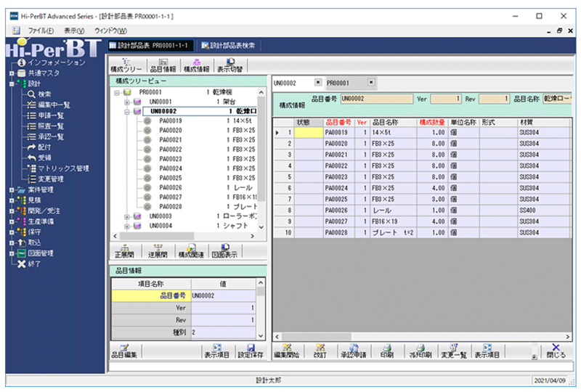Expand UN00003 in the structure tree

[x=126, y=216]
